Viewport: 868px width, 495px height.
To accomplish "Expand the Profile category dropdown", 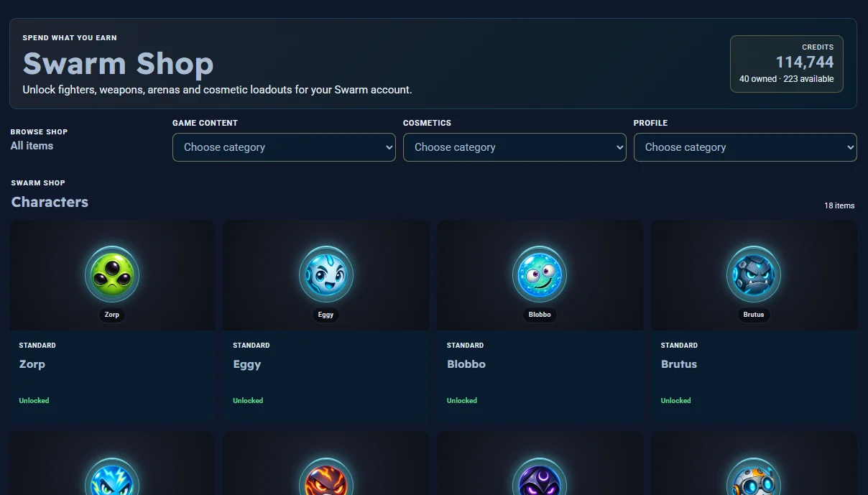I will [x=745, y=147].
